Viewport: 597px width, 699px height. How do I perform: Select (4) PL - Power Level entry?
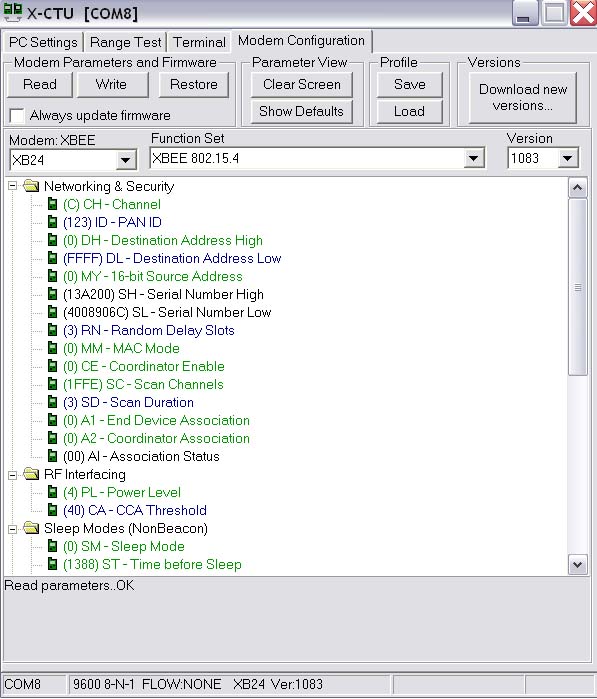point(122,492)
